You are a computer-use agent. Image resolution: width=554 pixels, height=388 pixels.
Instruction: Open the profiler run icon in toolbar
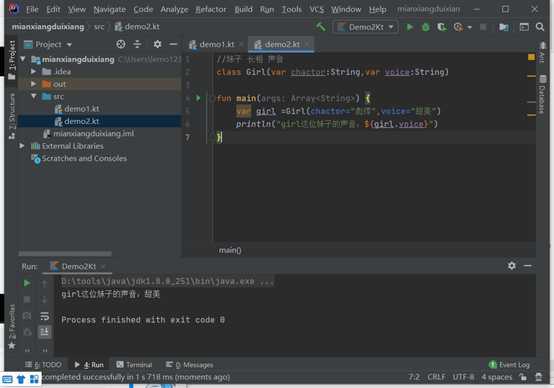click(x=458, y=27)
